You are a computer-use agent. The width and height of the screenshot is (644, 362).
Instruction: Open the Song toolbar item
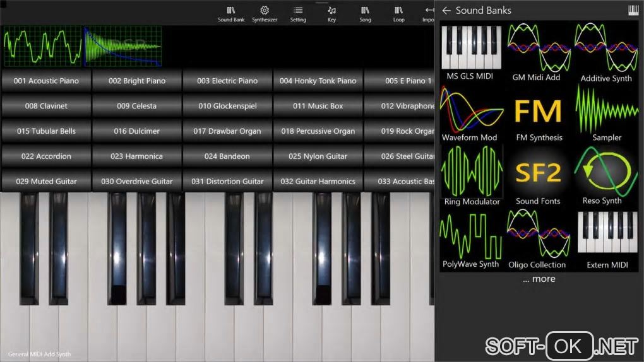tap(365, 14)
